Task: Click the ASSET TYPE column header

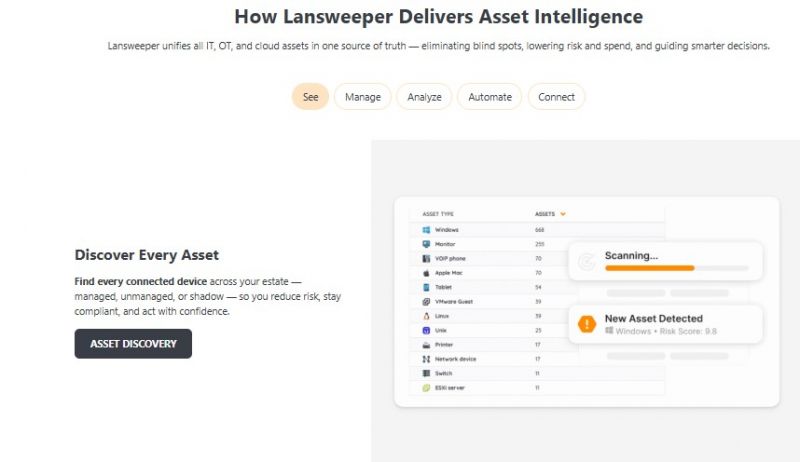Action: point(438,214)
